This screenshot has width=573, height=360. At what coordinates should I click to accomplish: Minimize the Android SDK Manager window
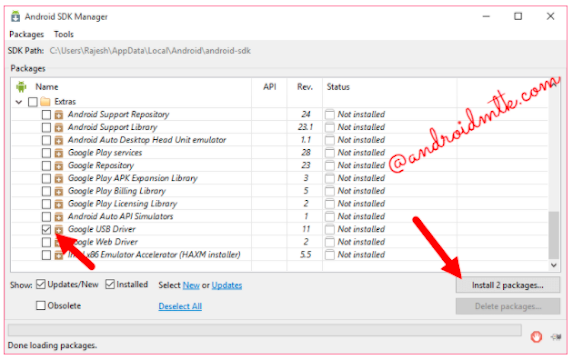[x=486, y=16]
